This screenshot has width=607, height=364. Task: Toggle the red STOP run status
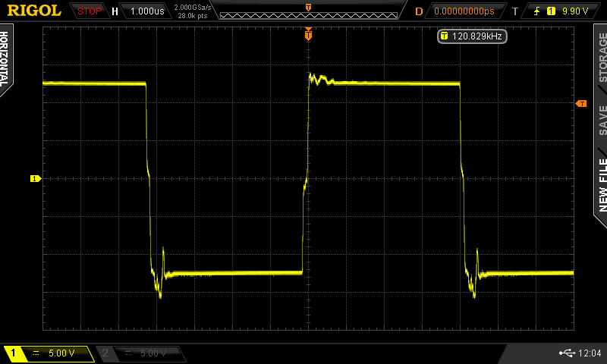[x=89, y=11]
